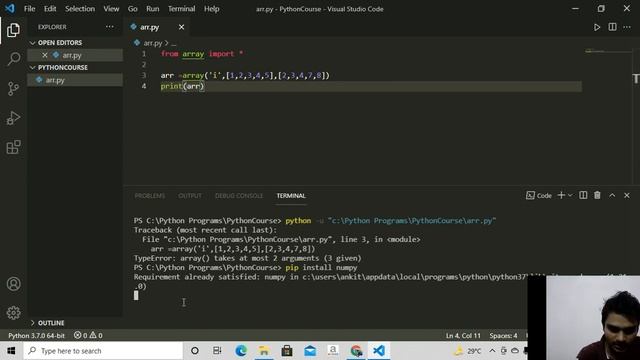Click code line 3 with array definition
This screenshot has height=360, width=640.
[x=245, y=76]
